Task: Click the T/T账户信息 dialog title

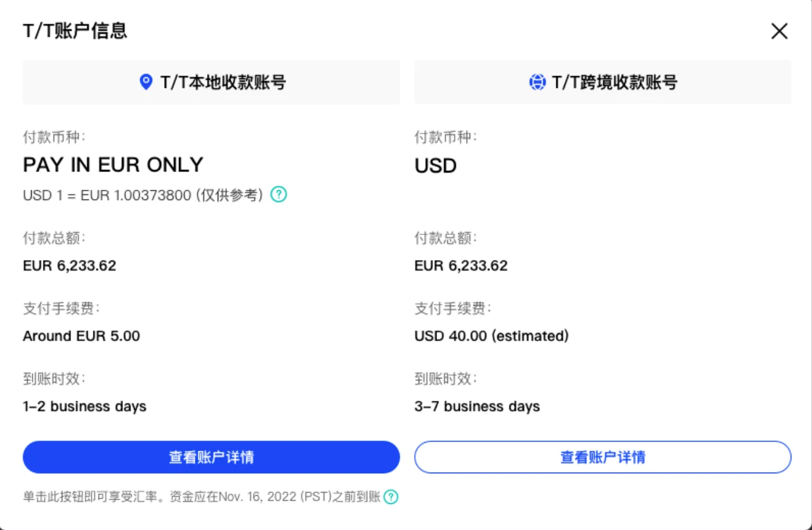Action: tap(75, 31)
